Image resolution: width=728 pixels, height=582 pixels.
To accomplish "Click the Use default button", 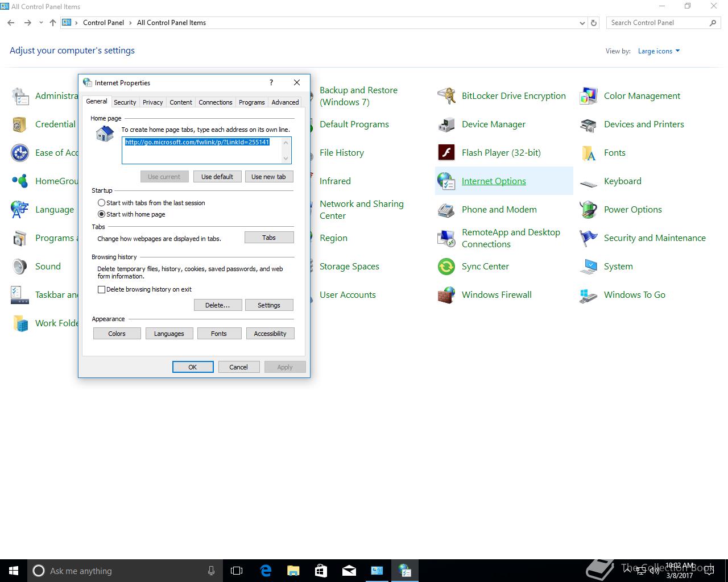I will 217,177.
